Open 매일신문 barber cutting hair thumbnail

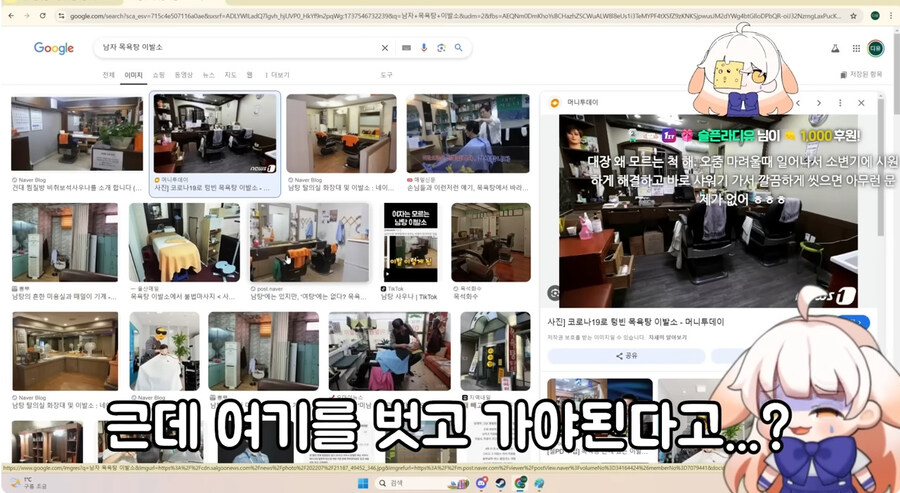[468, 133]
